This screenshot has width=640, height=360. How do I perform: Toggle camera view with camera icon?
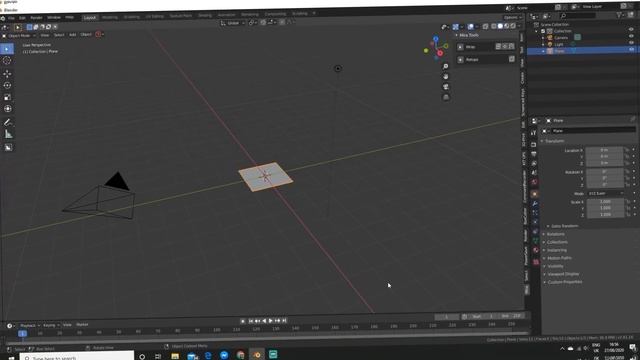446,87
